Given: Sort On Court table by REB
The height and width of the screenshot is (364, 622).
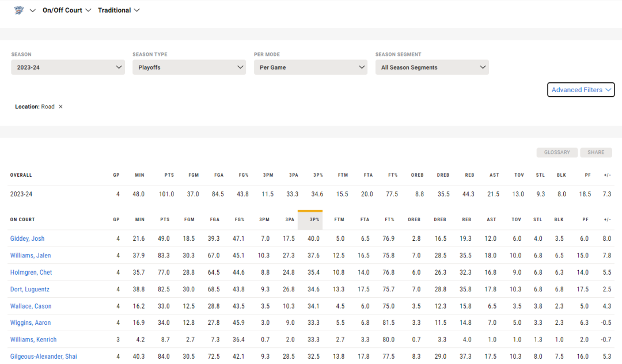Looking at the screenshot, I should point(466,219).
